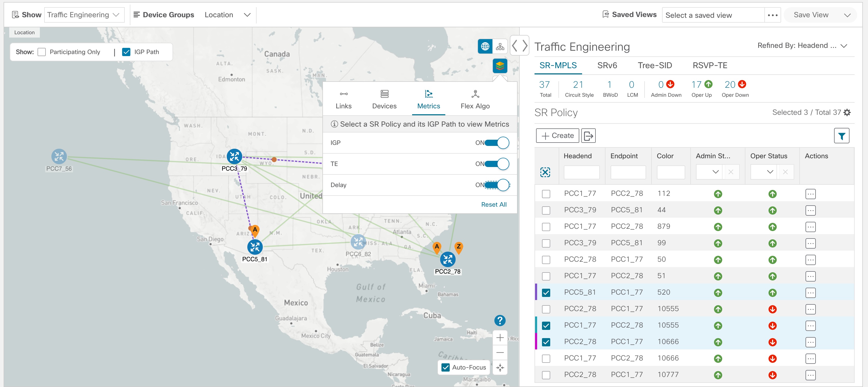Click the map help question mark
Image resolution: width=868 pixels, height=387 pixels.
(500, 320)
